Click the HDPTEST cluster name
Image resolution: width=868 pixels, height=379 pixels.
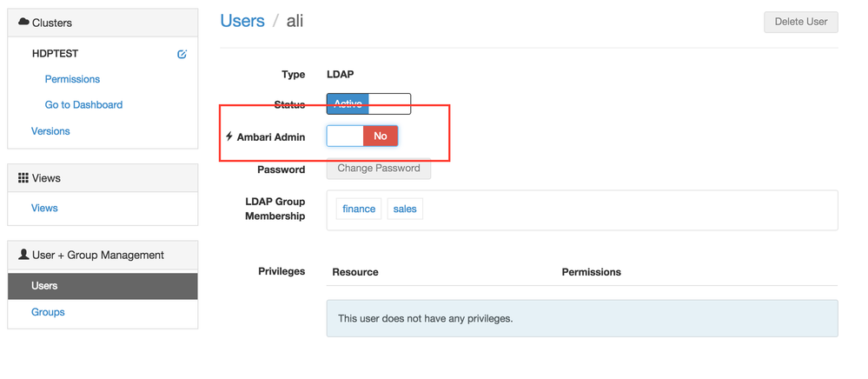click(x=55, y=54)
